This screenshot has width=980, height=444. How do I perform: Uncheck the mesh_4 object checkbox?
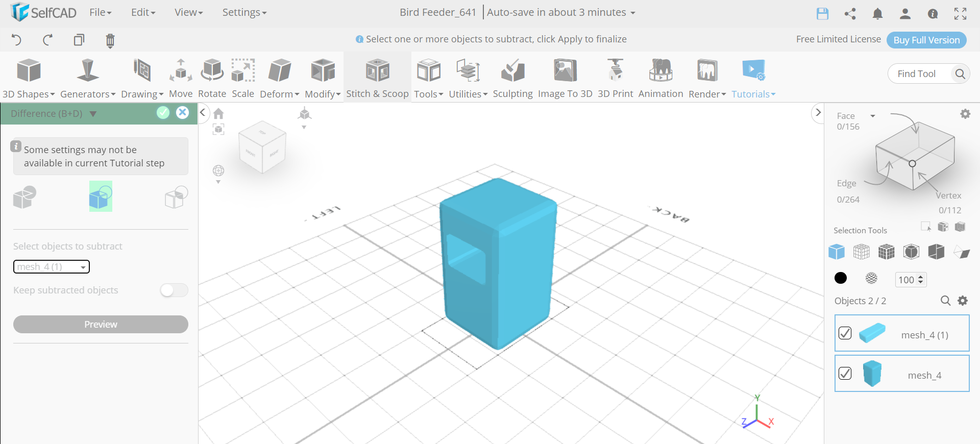[845, 374]
